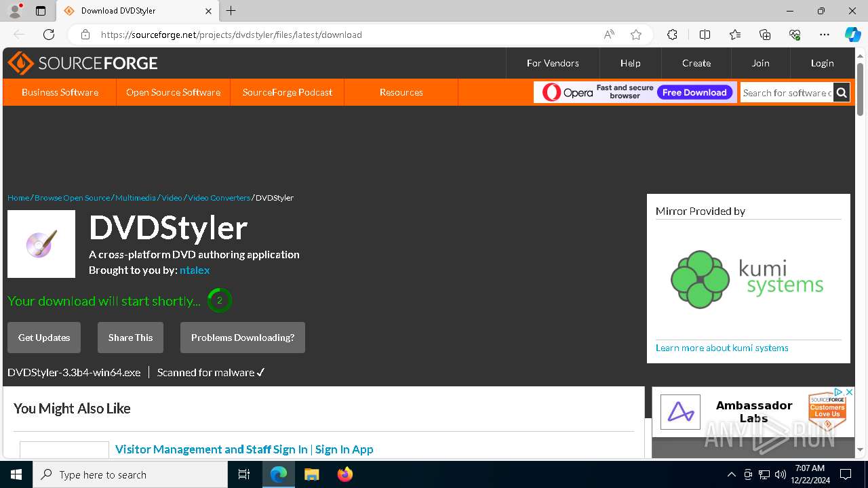868x488 pixels.
Task: Click Problems Downloading? button
Action: point(243,338)
